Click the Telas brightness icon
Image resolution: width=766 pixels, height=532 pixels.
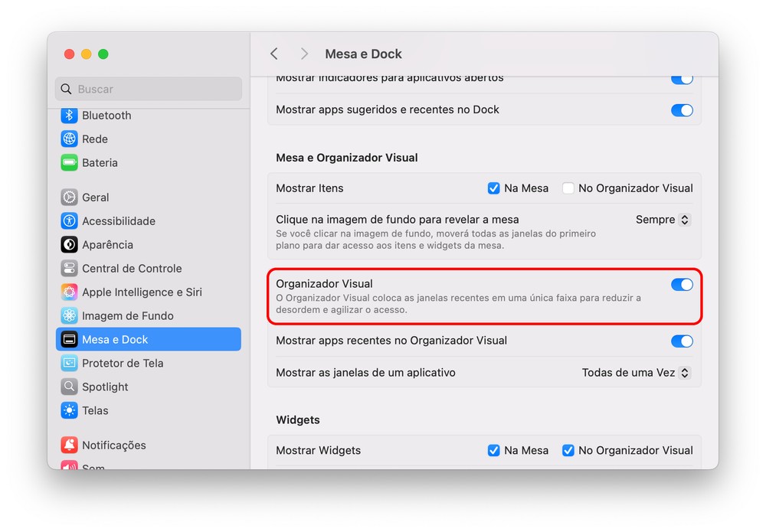69,410
